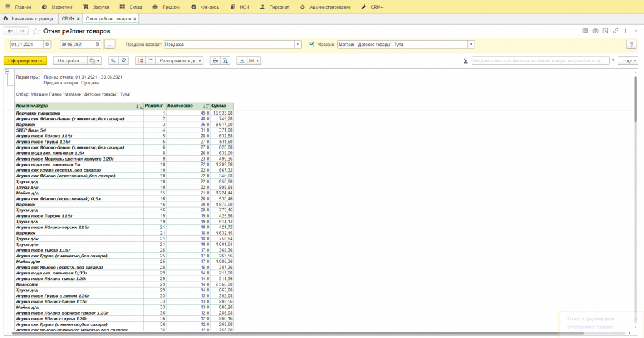Open filter funnel button on the right
The image size is (644, 338).
(631, 45)
